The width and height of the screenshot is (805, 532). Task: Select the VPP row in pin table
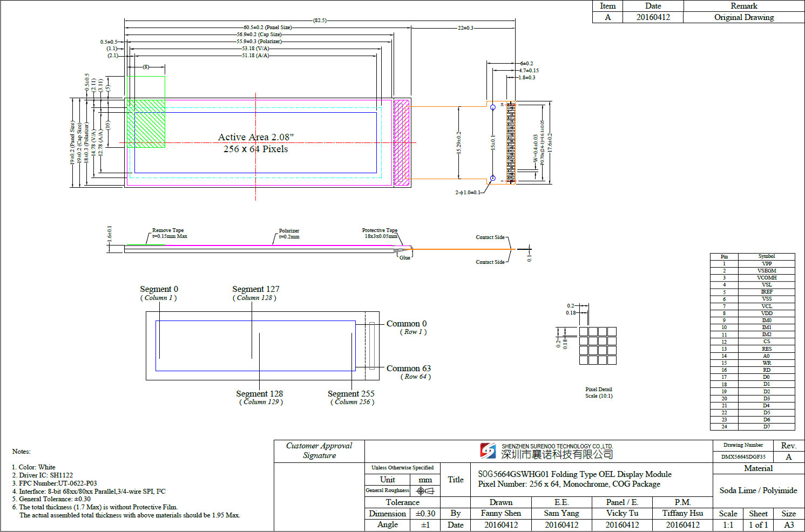coord(752,264)
